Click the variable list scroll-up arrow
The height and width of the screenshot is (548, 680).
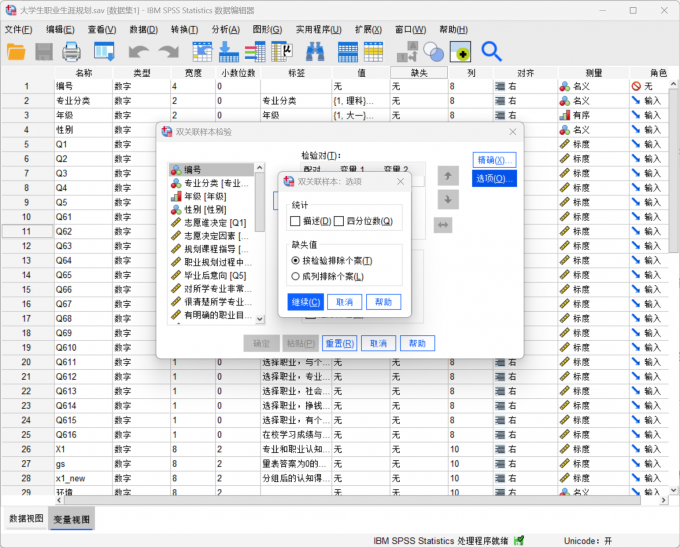259,167
